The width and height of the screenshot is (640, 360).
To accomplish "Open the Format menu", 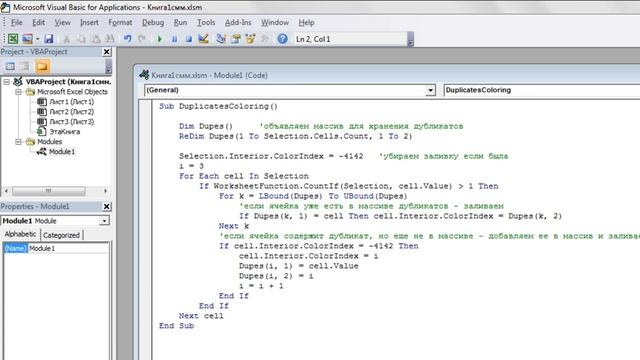I will point(120,22).
